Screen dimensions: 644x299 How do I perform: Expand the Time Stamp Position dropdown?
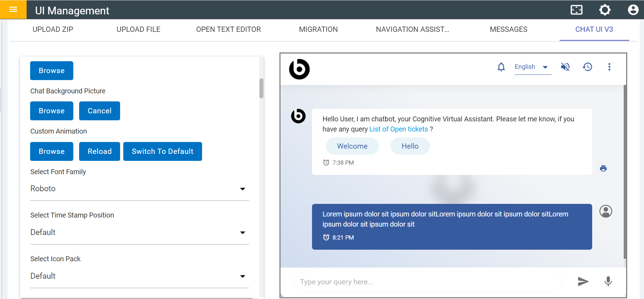[x=139, y=233]
